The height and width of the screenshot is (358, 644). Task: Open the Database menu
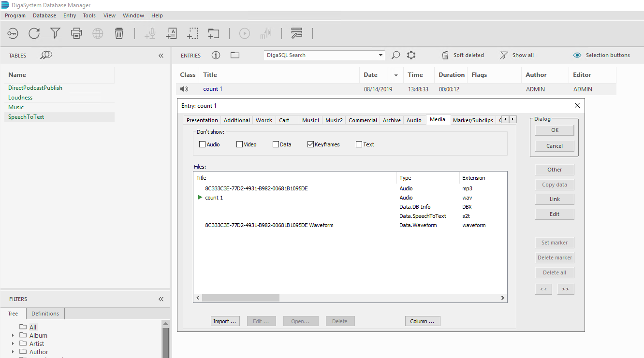pyautogui.click(x=44, y=15)
